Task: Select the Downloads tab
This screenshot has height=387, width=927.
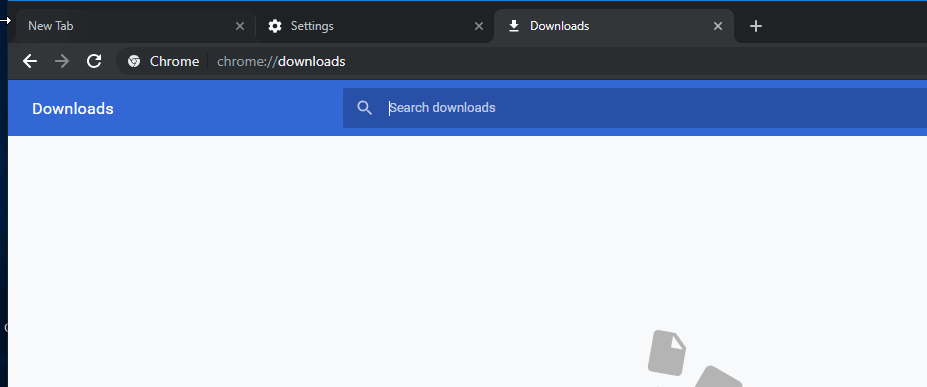Action: [614, 26]
